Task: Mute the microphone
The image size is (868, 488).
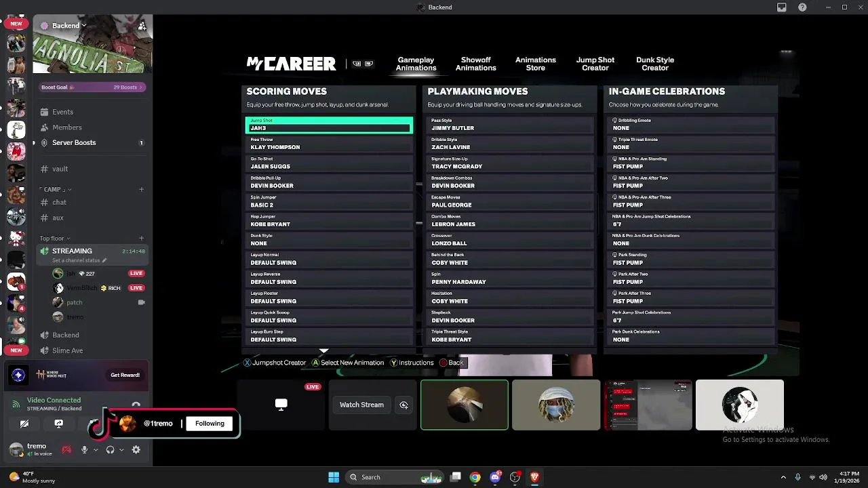Action: point(85,449)
